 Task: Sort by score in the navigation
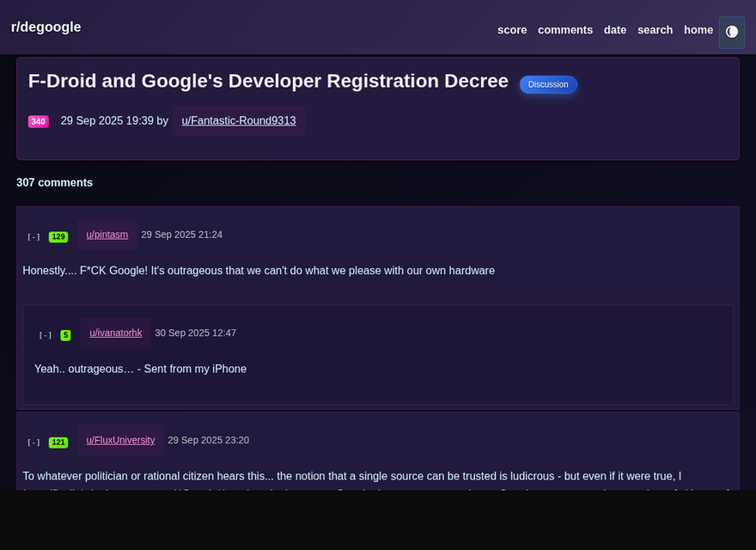click(512, 30)
